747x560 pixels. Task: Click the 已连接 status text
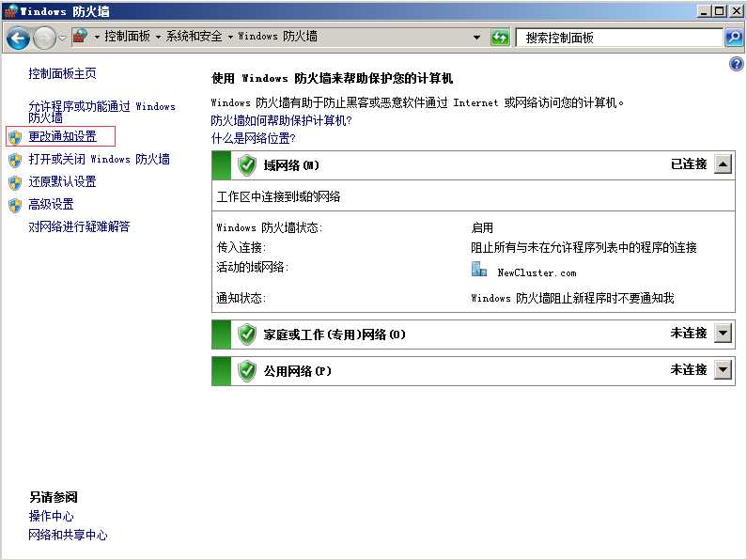[689, 164]
